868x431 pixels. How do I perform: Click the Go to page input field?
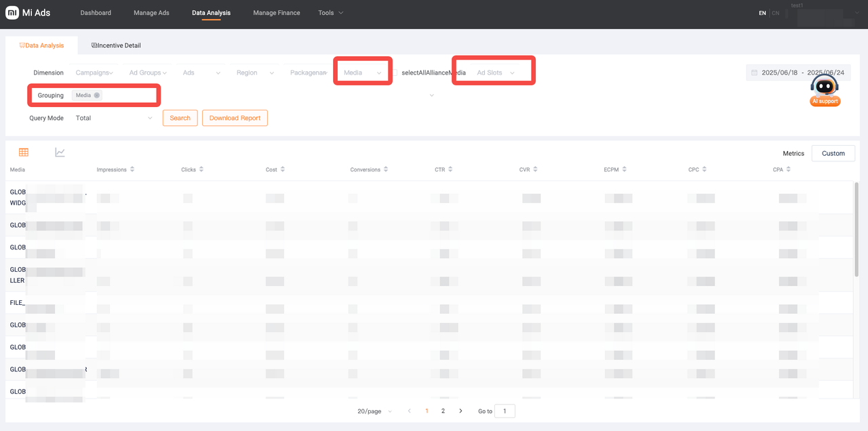505,411
